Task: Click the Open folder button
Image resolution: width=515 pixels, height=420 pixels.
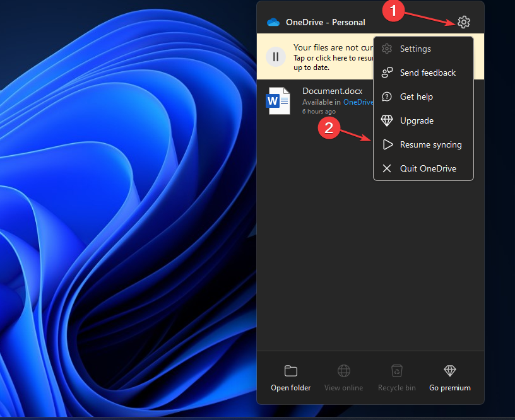Action: click(x=291, y=378)
